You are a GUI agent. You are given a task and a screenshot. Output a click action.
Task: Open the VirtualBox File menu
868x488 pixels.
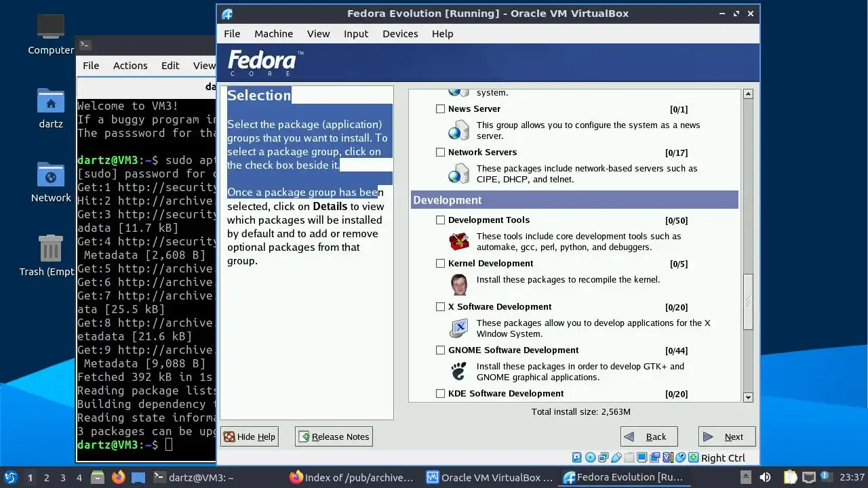[232, 33]
